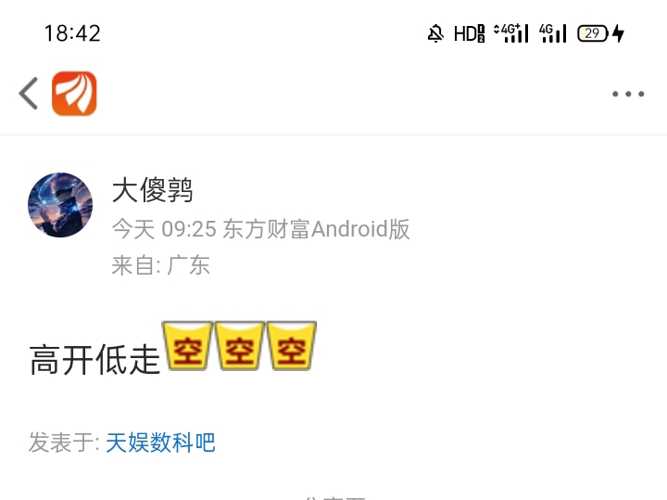Viewport: 667px width, 500px height.
Task: Tap the battery level 29 indicator
Action: pos(592,34)
